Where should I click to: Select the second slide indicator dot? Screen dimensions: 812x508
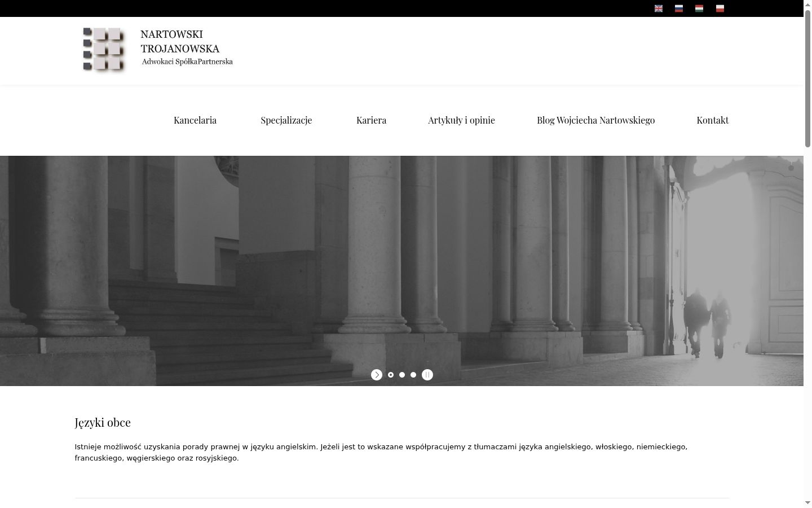[402, 375]
